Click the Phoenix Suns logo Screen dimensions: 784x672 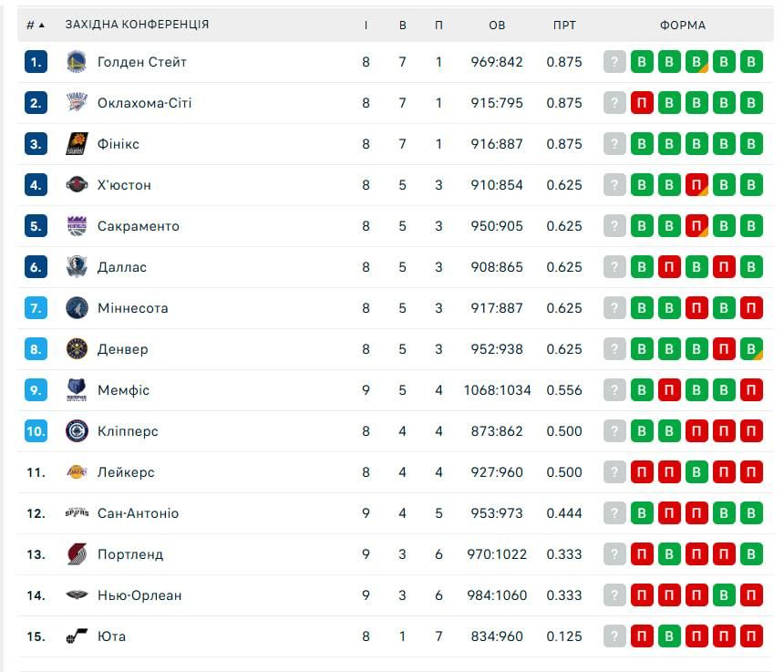77,144
